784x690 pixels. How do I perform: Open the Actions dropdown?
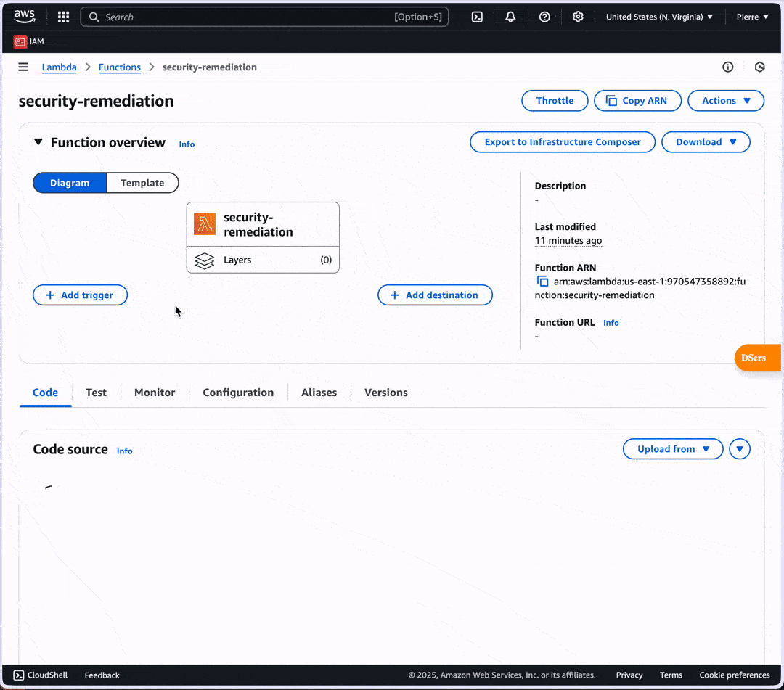click(726, 100)
